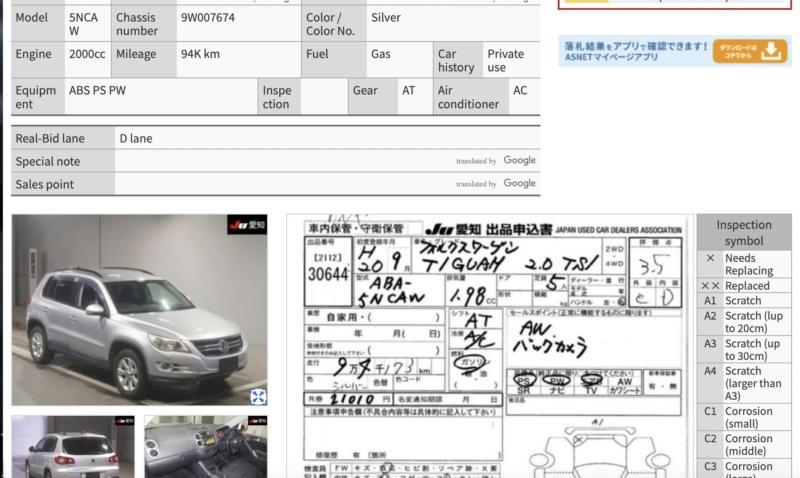Click the Google logo in Special note row

(x=519, y=160)
